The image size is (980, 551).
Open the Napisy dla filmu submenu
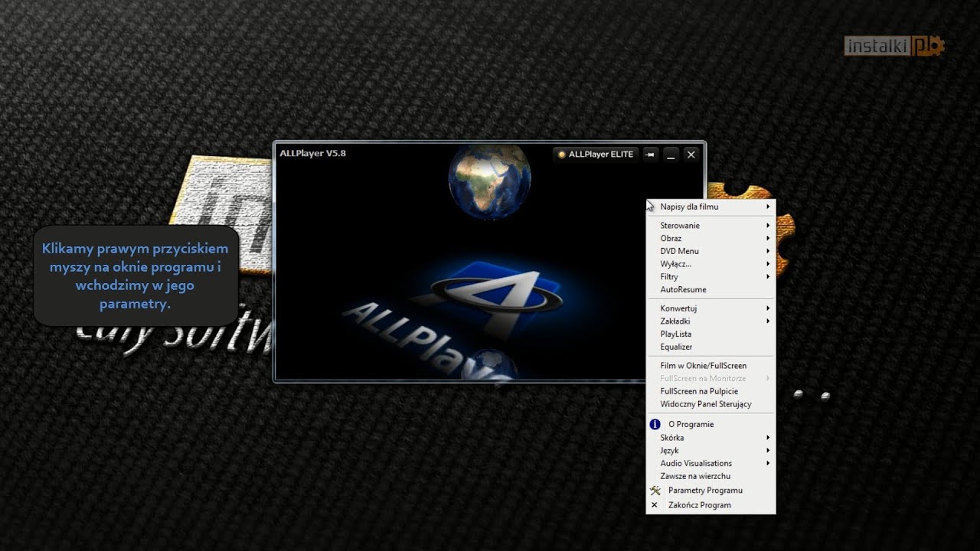[x=710, y=207]
